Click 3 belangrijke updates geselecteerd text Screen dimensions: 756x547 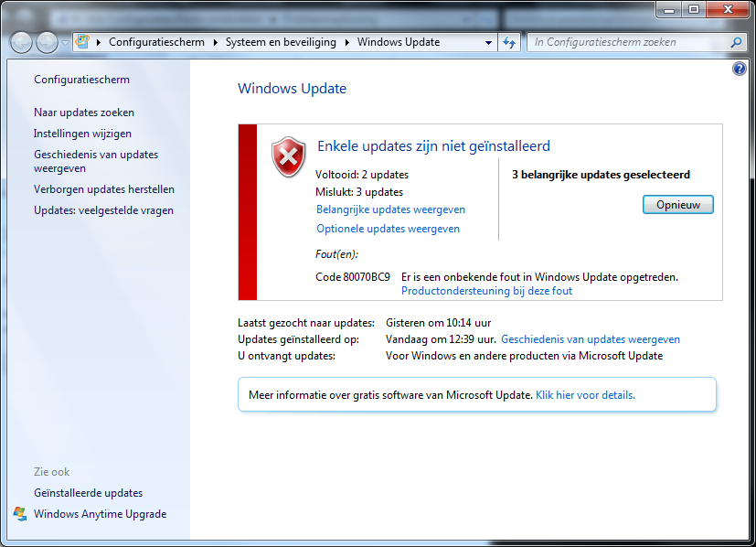(x=601, y=175)
